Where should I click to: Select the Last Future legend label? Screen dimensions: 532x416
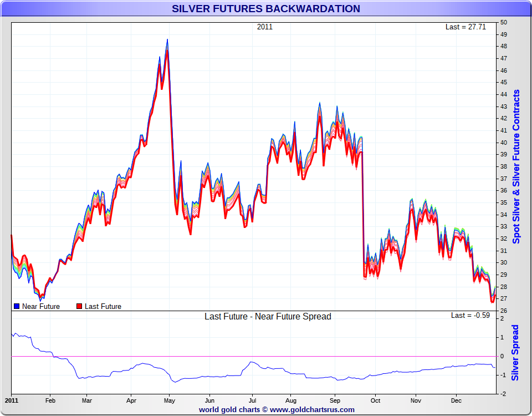pos(103,306)
